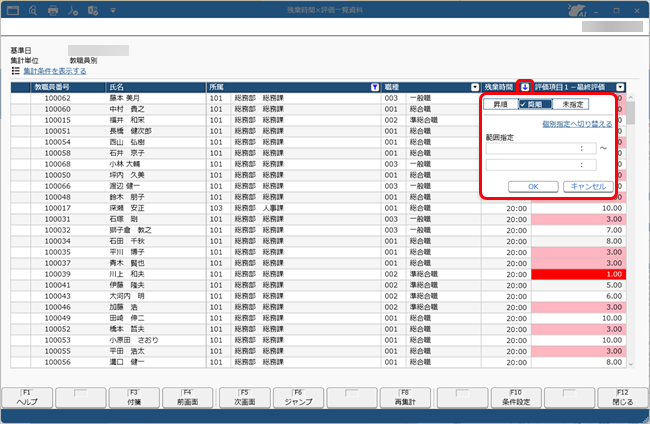
Task: Click the AI assistant icon in title bar
Action: click(577, 10)
